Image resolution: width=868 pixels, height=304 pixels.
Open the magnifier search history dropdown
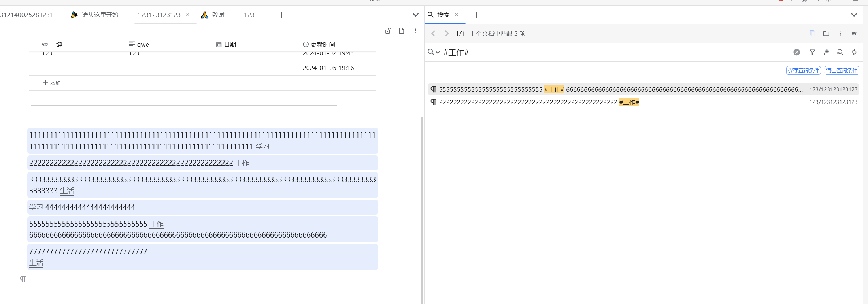tap(434, 52)
